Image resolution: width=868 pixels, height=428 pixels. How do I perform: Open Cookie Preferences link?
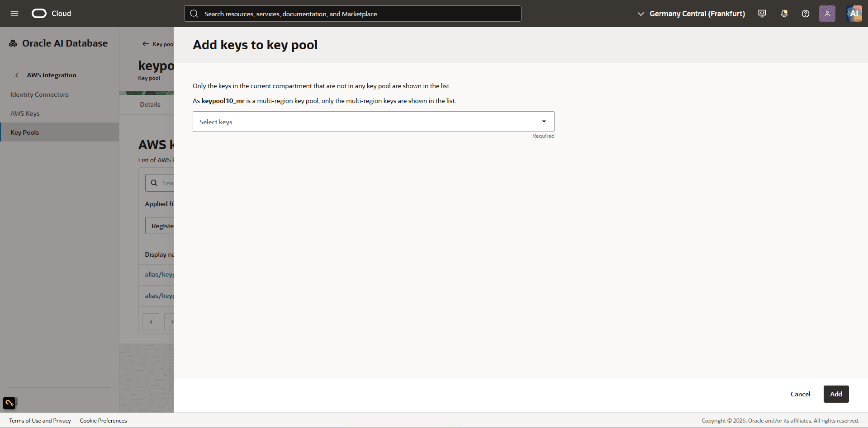tap(103, 421)
